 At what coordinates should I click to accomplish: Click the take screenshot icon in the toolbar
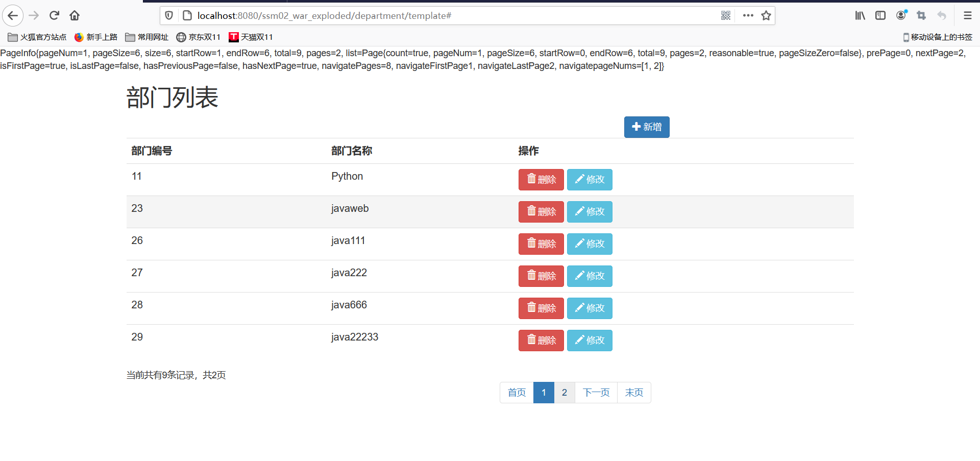point(921,15)
